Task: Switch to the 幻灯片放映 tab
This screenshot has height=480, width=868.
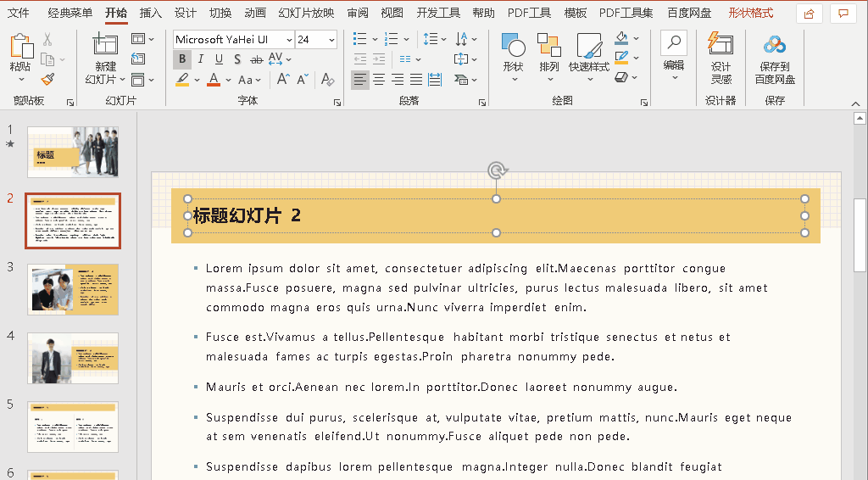Action: [x=306, y=13]
